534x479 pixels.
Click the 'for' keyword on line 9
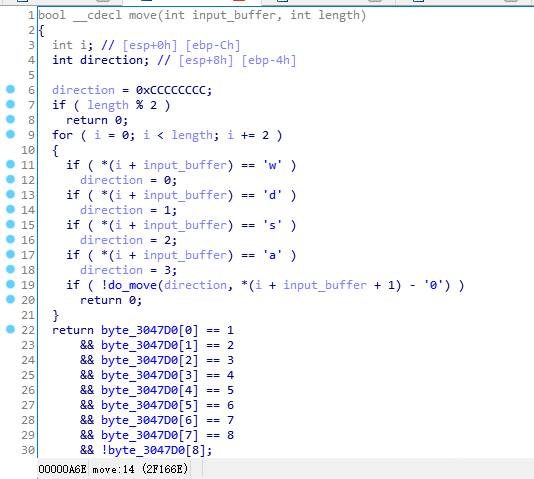[62, 135]
